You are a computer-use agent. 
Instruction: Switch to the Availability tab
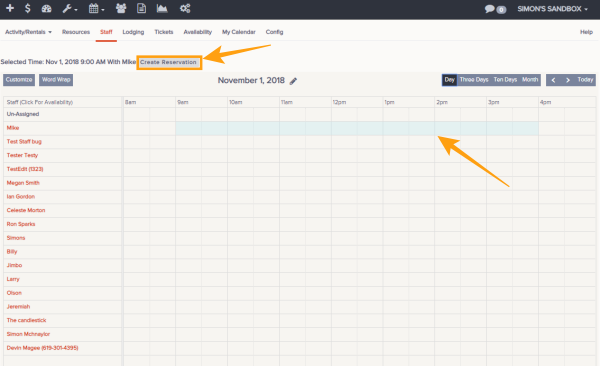(197, 32)
